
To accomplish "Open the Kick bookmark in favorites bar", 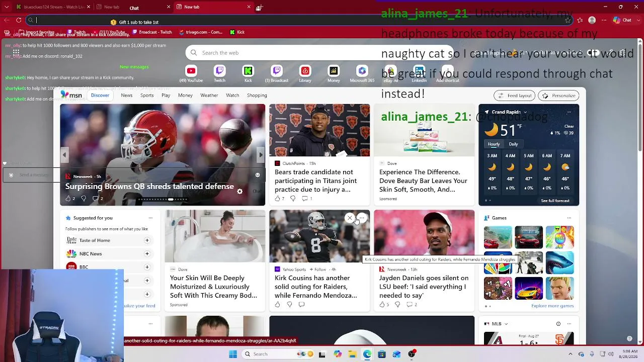I will 237,32.
